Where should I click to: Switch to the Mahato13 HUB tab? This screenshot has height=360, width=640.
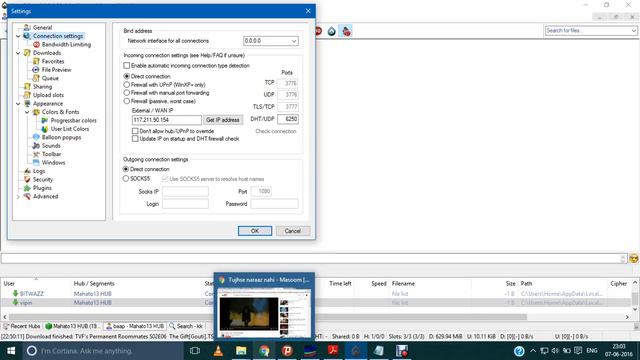pyautogui.click(x=73, y=326)
